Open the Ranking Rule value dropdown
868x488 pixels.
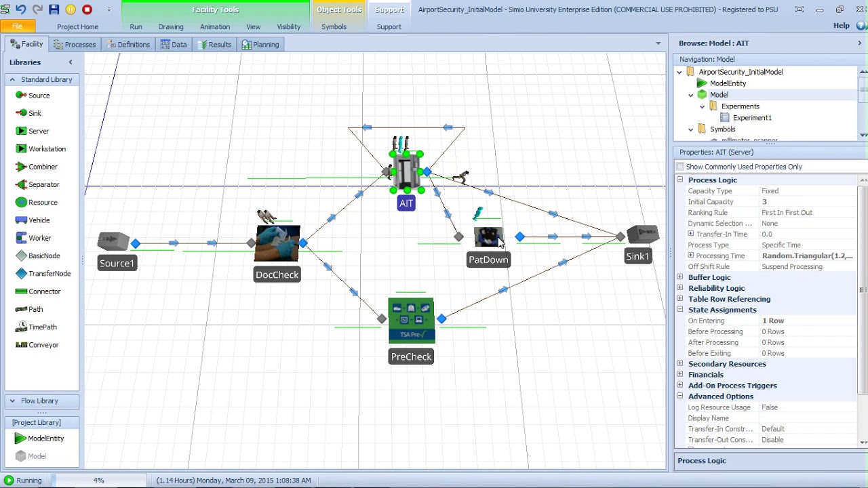coord(809,213)
